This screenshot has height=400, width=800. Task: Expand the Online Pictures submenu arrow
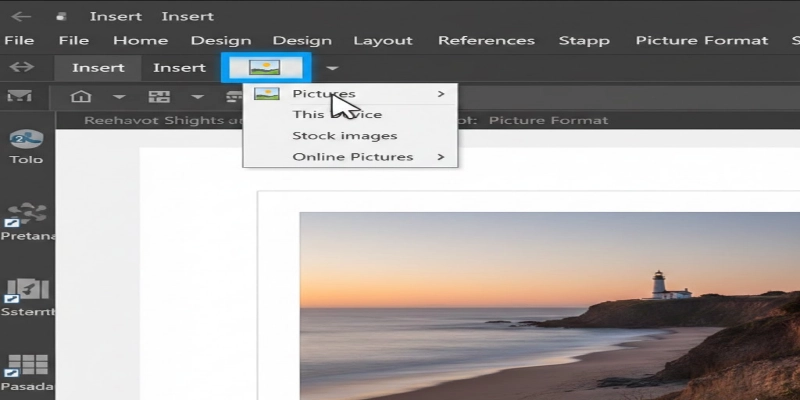[x=441, y=157]
